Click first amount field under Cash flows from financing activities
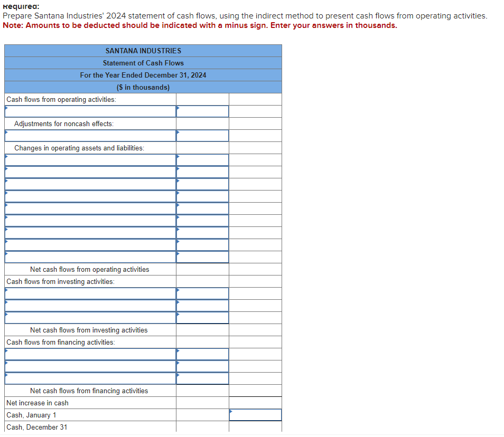This screenshot has height=437, width=504. pyautogui.click(x=202, y=354)
